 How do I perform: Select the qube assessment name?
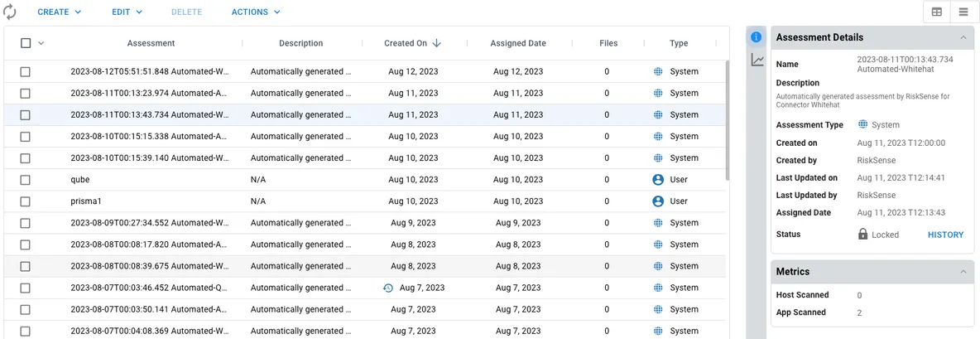pyautogui.click(x=80, y=180)
